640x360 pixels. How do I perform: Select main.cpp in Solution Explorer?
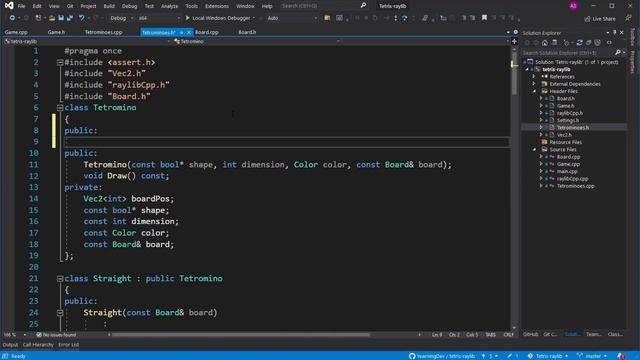(567, 171)
